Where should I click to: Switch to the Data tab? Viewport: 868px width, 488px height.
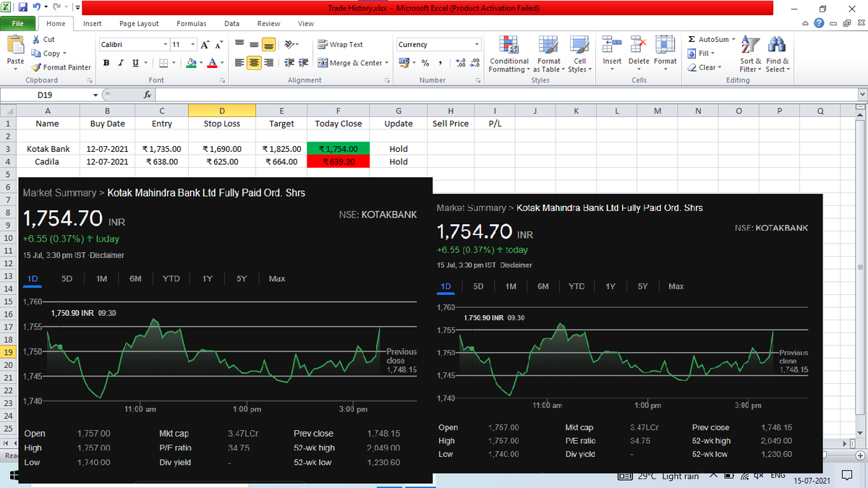pos(231,23)
